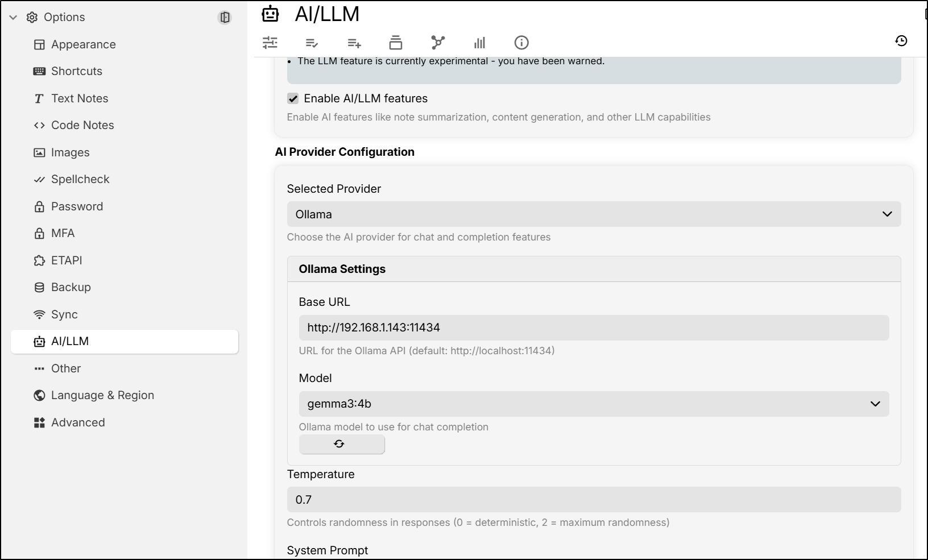Image resolution: width=928 pixels, height=560 pixels.
Task: Open the owned attributes list-check tab
Action: click(x=312, y=43)
